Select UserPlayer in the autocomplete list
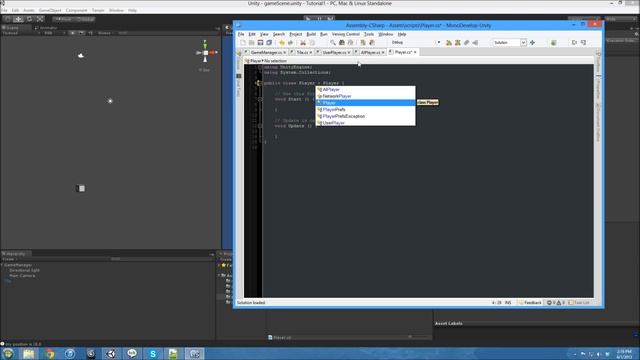The height and width of the screenshot is (360, 640). click(x=366, y=122)
